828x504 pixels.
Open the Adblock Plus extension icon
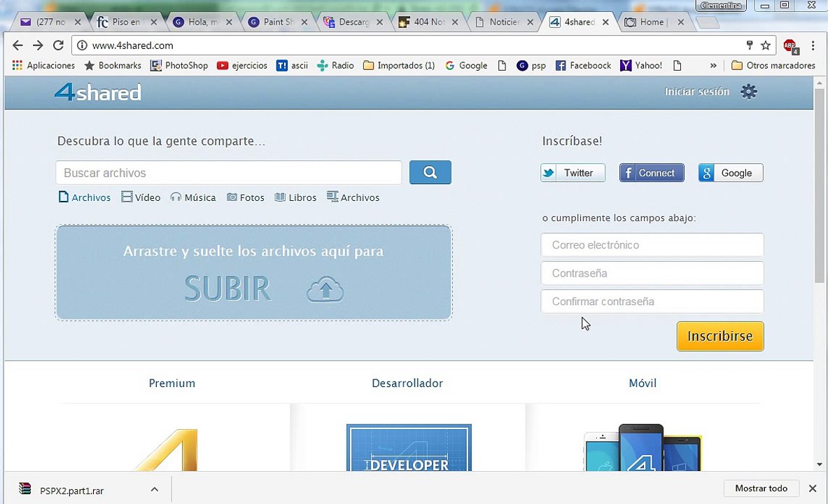(790, 46)
